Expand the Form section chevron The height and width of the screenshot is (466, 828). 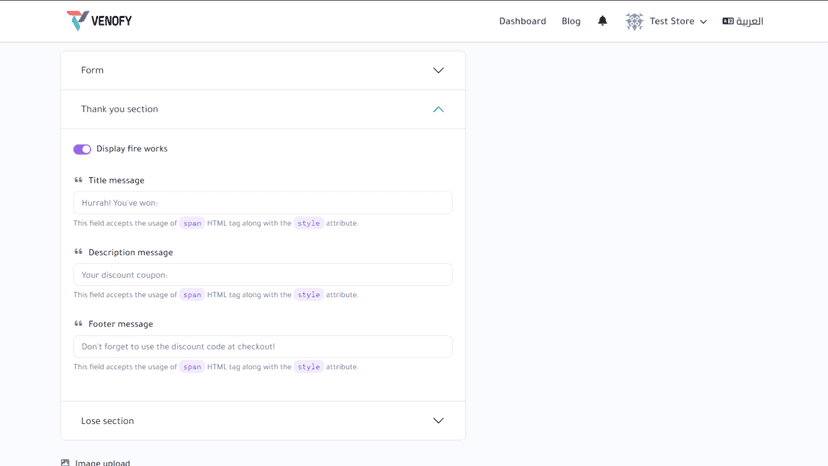click(438, 70)
